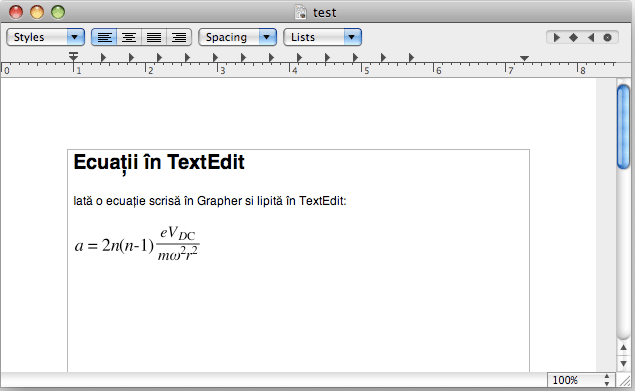The width and height of the screenshot is (635, 391).
Task: Click the vertical scrollbar thumb
Action: coord(623,126)
